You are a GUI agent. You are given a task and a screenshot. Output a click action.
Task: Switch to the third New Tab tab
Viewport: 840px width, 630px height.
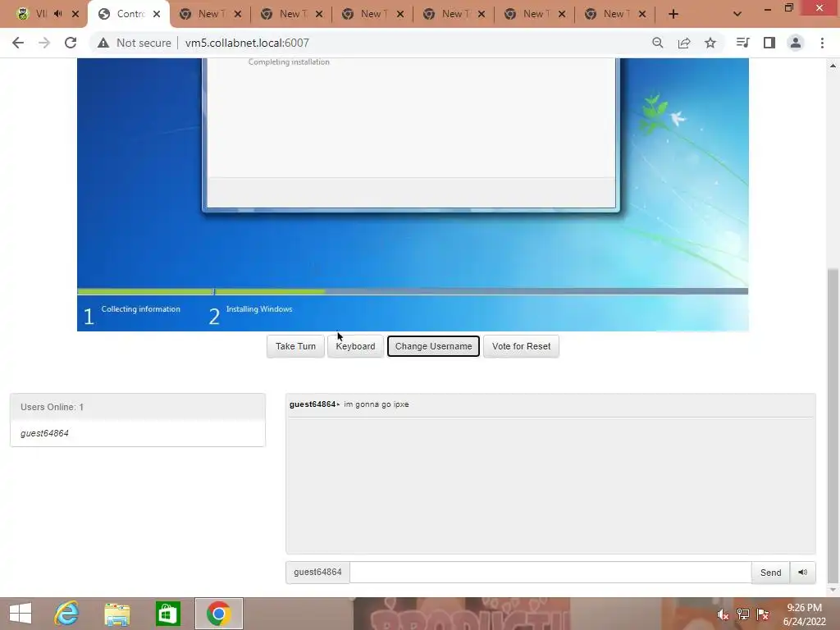tap(372, 14)
